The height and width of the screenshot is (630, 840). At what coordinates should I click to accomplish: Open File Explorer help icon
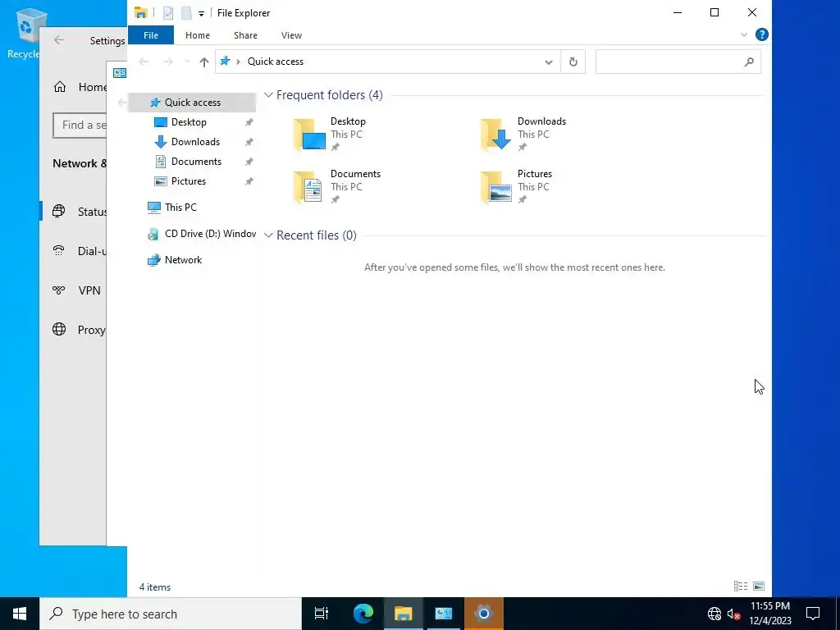(761, 34)
